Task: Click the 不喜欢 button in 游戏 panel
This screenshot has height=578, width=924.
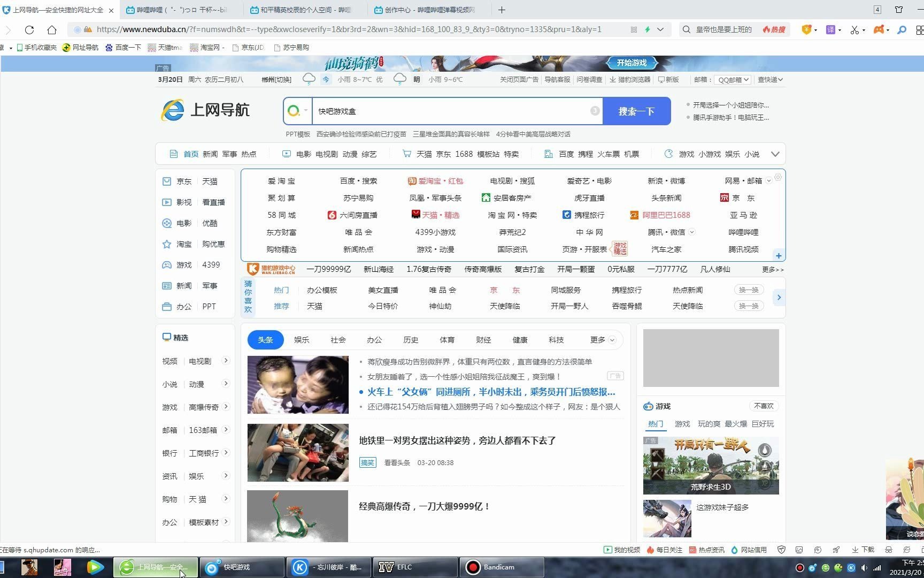Action: (764, 406)
